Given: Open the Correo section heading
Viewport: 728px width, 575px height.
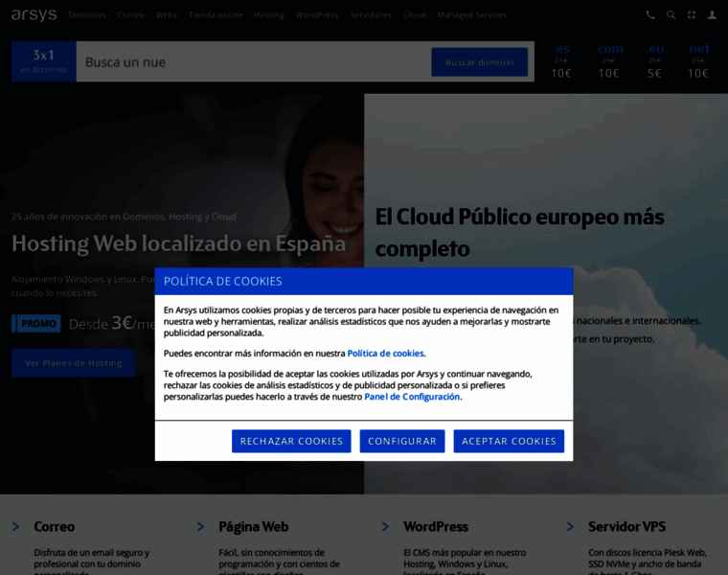Looking at the screenshot, I should point(55,527).
